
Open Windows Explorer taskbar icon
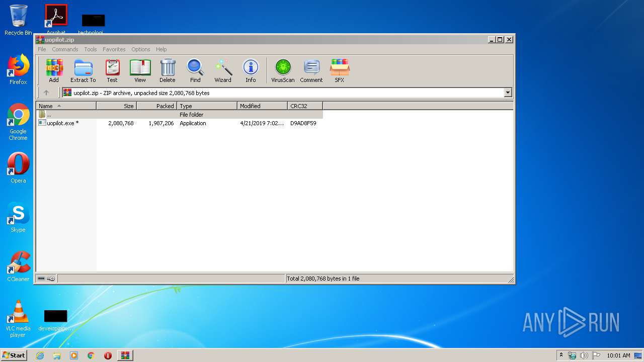[57, 355]
